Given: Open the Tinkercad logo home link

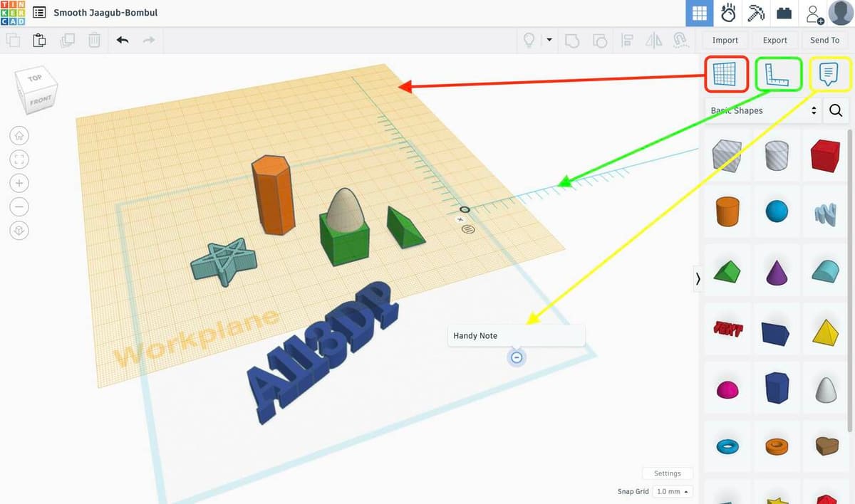Looking at the screenshot, I should (13, 13).
